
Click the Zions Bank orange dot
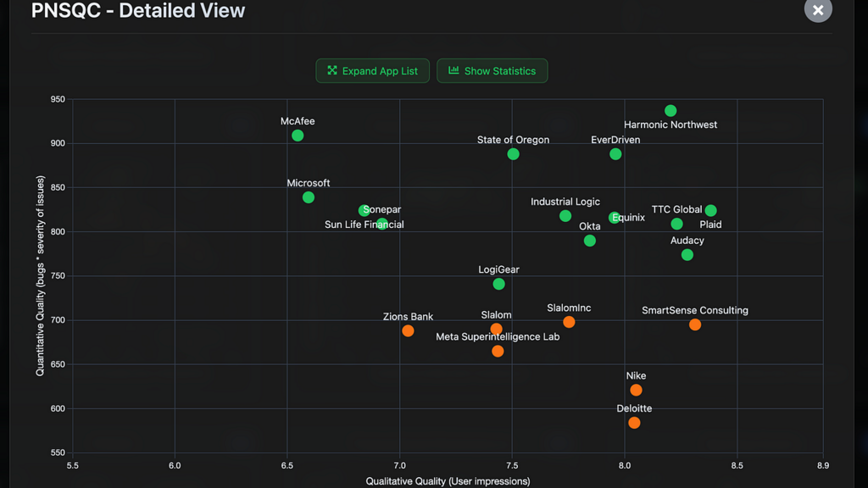[x=408, y=331]
